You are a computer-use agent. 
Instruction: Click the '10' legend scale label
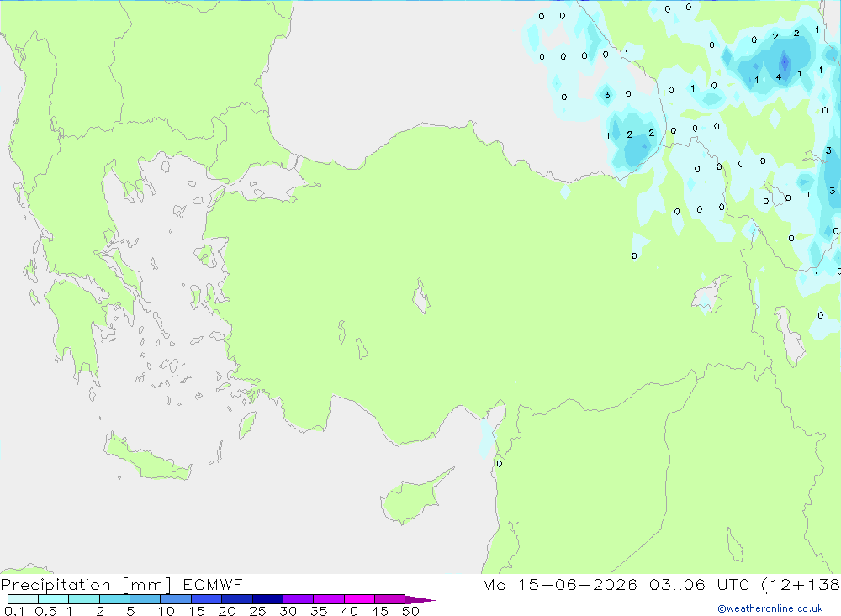tap(167, 611)
